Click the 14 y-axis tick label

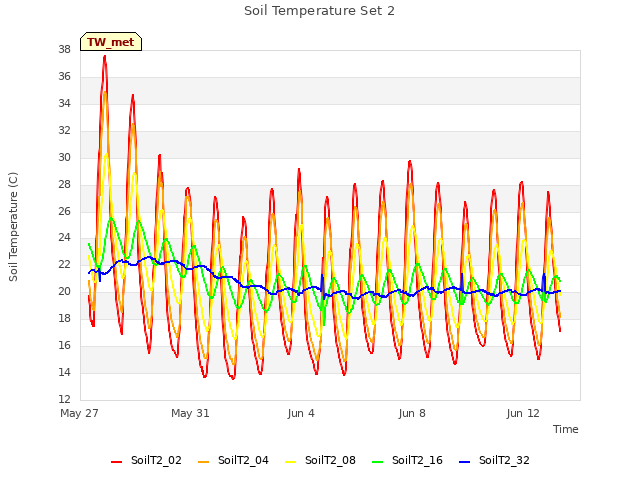(x=64, y=372)
